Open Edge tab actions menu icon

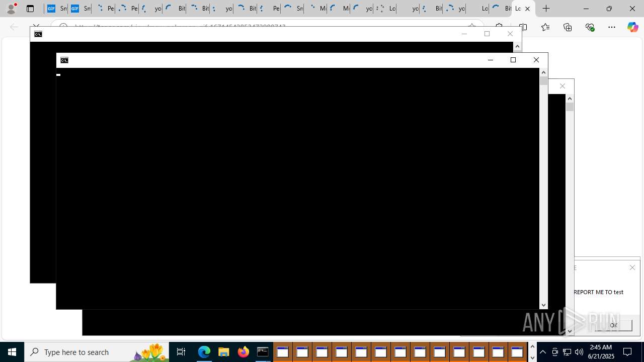pyautogui.click(x=30, y=9)
